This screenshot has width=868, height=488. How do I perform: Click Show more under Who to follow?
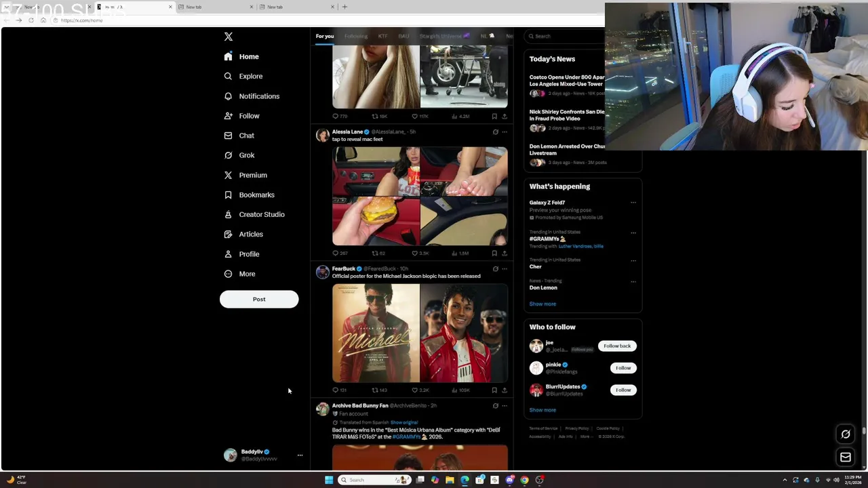tap(542, 410)
